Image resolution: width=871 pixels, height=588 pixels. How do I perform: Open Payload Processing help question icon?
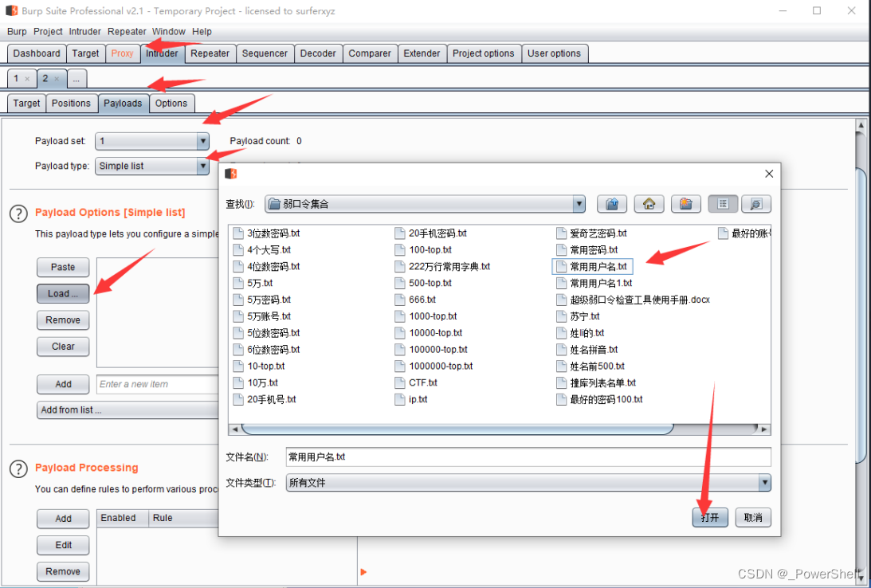pyautogui.click(x=18, y=468)
